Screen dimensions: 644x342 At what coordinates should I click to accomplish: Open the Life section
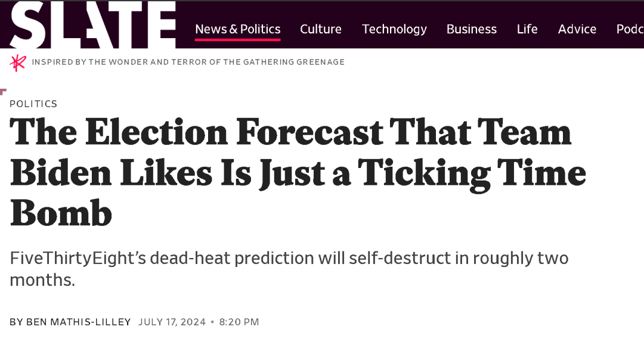click(527, 29)
